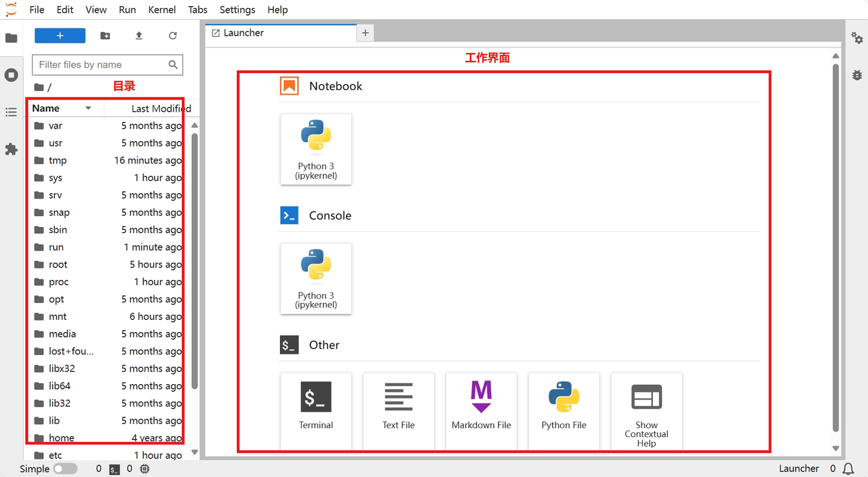Screen dimensions: 868x477
Task: Refresh the file browser list
Action: tap(173, 36)
